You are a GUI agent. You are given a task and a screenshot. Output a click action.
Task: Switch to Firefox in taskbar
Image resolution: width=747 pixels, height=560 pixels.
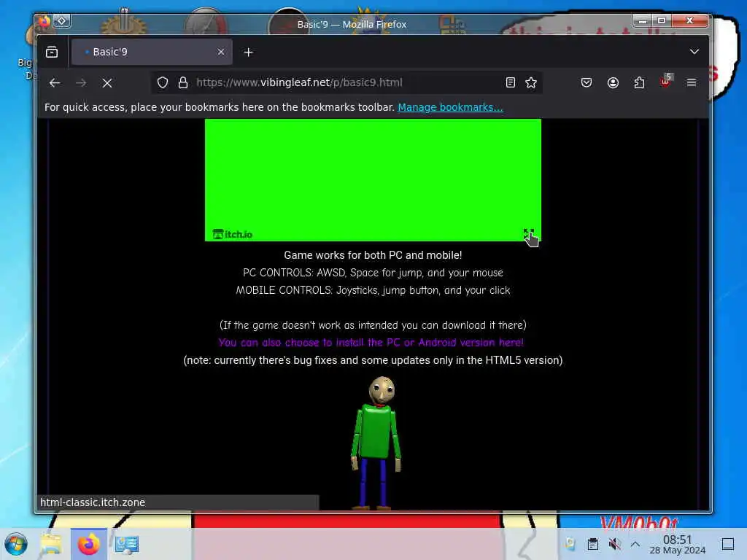coord(88,544)
